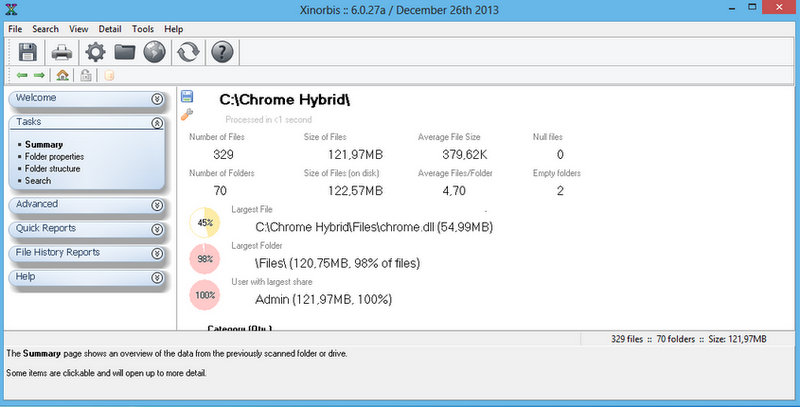
Task: Expand the Quick Reports panel chevron
Action: [157, 230]
